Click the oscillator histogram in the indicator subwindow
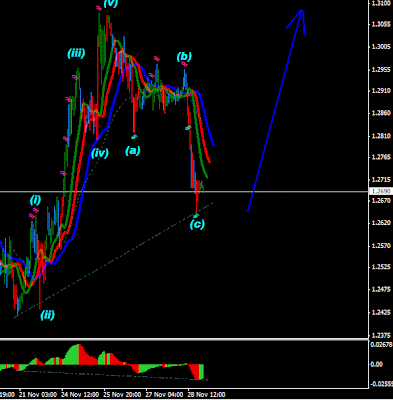The height and width of the screenshot is (400, 393). coord(102,362)
